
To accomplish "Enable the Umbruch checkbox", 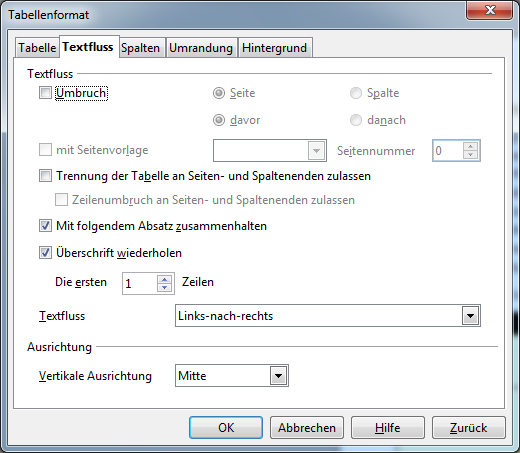I will click(x=45, y=93).
